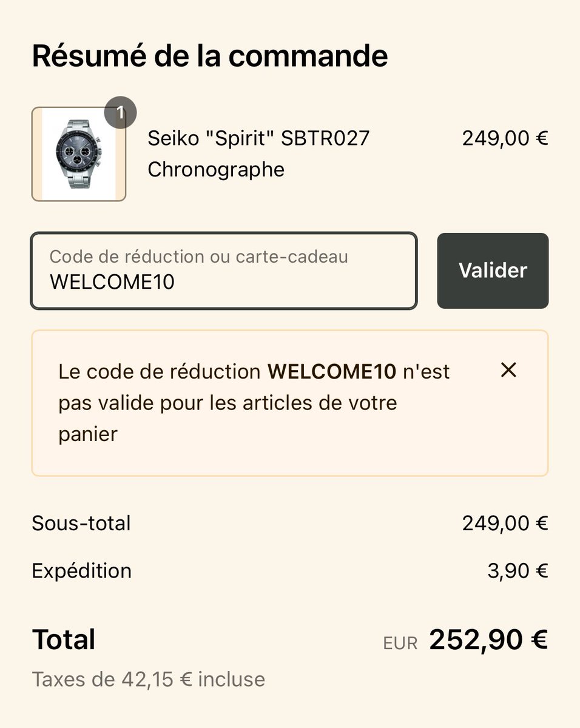Click the invalid code warning text

254,403
